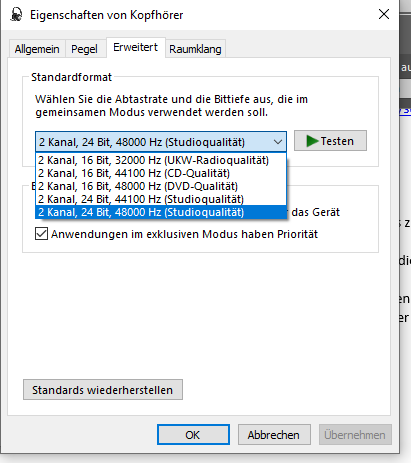This screenshot has height=463, width=411.
Task: Go to the Raumklang tab
Action: (x=195, y=49)
